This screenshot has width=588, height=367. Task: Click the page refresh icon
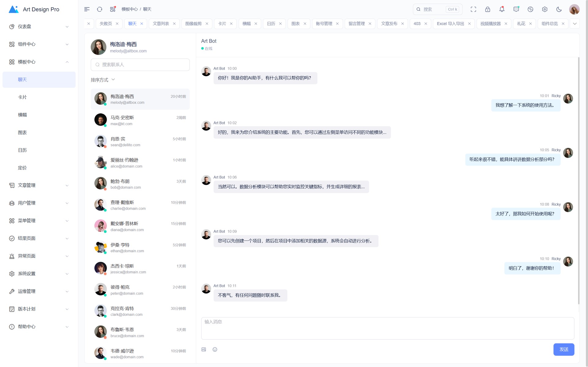coord(100,9)
